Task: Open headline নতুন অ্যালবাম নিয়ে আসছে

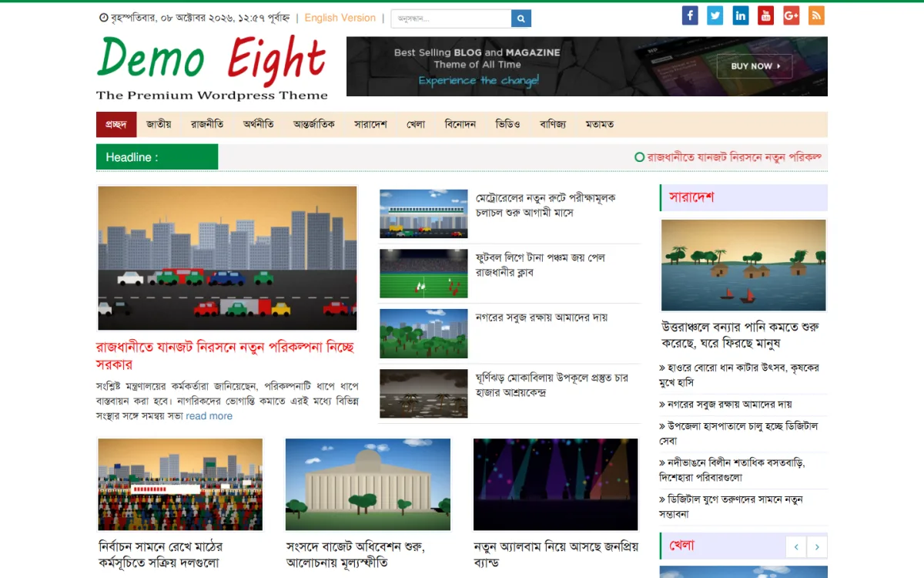Action: [556, 555]
